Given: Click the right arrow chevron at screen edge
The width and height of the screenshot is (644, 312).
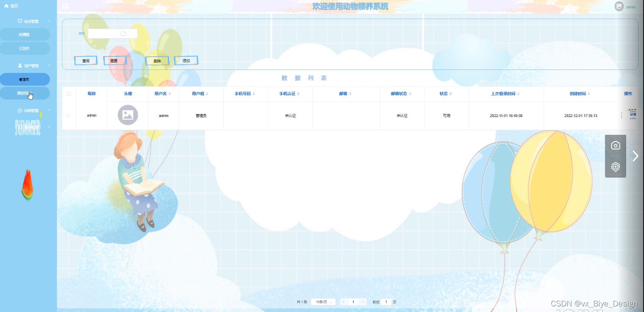Looking at the screenshot, I should [635, 156].
